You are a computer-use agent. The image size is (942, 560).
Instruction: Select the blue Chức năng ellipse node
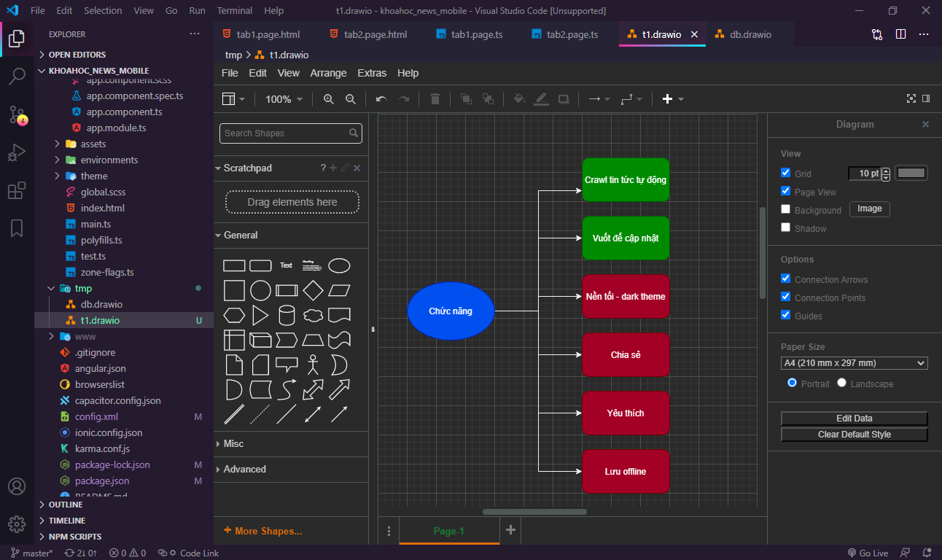coord(451,311)
